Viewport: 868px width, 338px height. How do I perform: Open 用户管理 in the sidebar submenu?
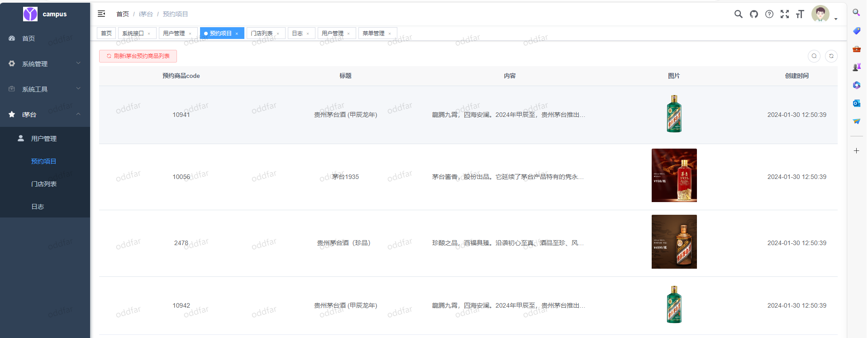click(x=45, y=139)
